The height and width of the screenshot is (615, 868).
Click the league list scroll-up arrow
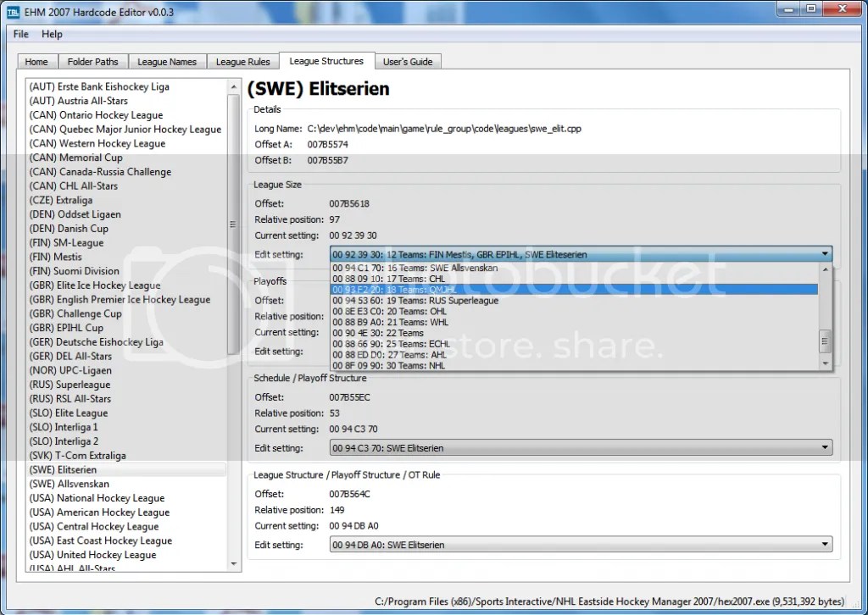pyautogui.click(x=234, y=87)
